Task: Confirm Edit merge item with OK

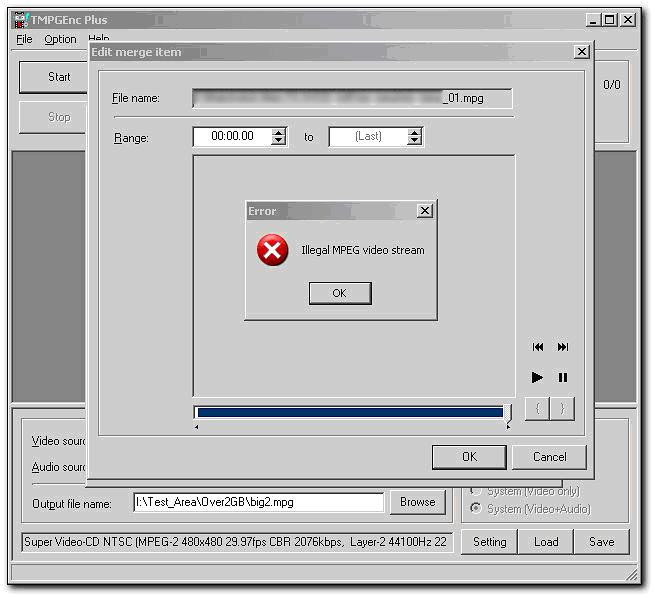Action: point(469,457)
